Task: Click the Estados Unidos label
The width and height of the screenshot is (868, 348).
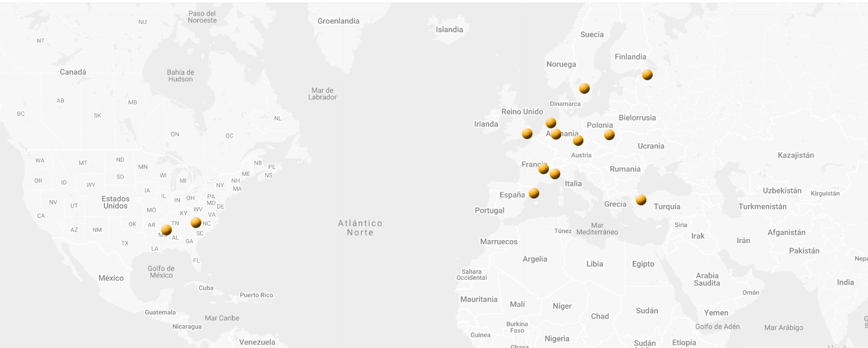Action: (115, 202)
